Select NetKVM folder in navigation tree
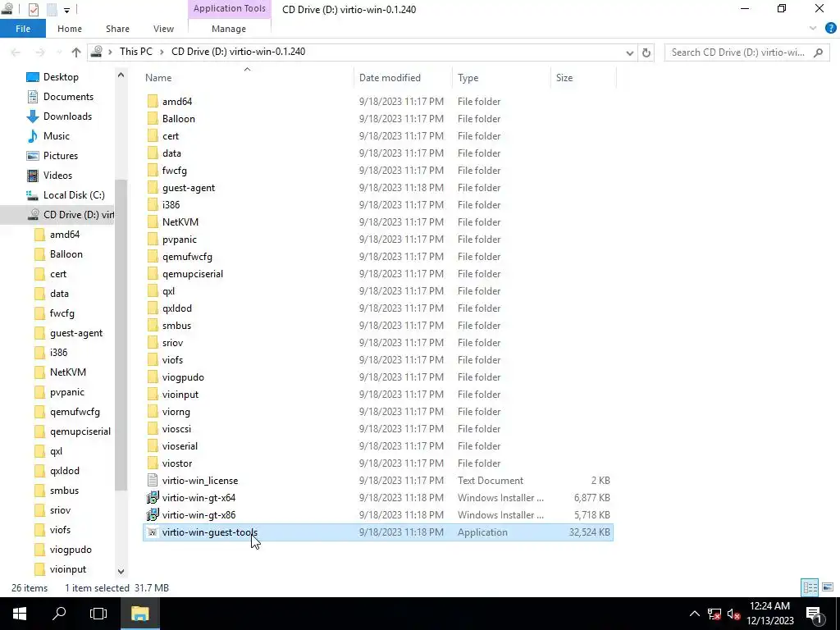Image resolution: width=840 pixels, height=630 pixels. (68, 372)
